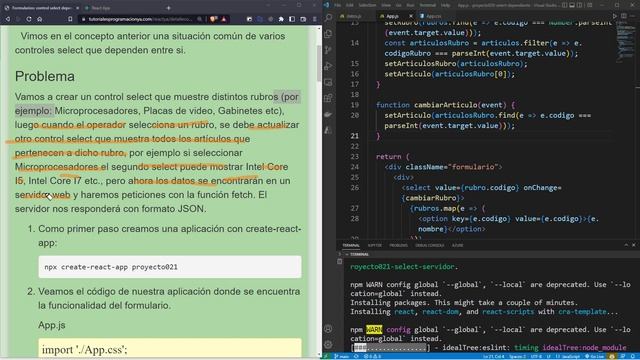Image resolution: width=640 pixels, height=360 pixels.
Task: Open a new browser tab
Action: 169,8
